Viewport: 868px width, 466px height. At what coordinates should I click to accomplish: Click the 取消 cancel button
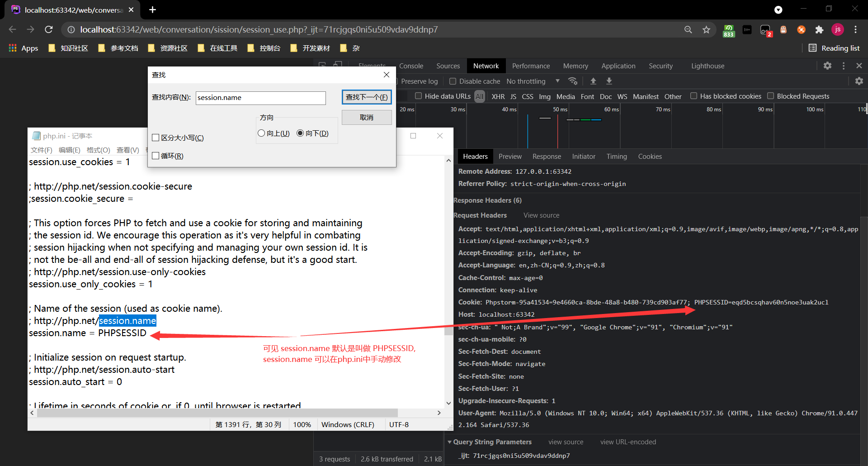point(367,118)
